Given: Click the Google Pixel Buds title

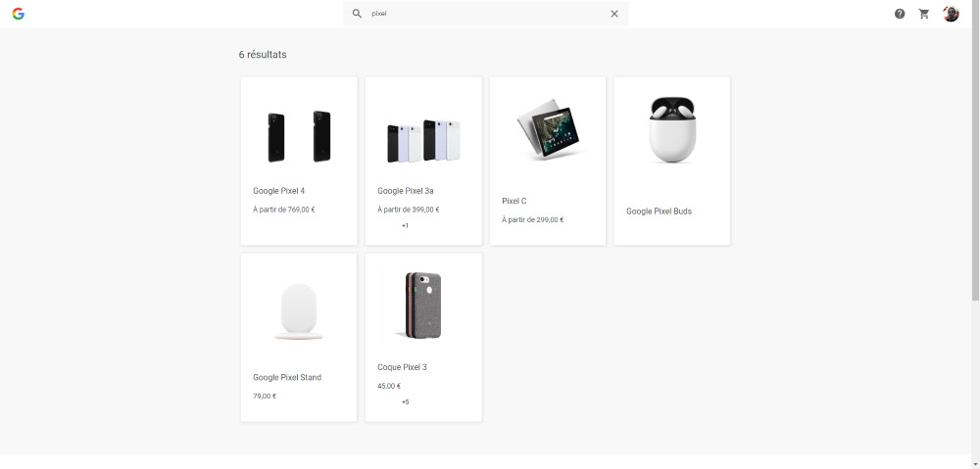Looking at the screenshot, I should 659,211.
